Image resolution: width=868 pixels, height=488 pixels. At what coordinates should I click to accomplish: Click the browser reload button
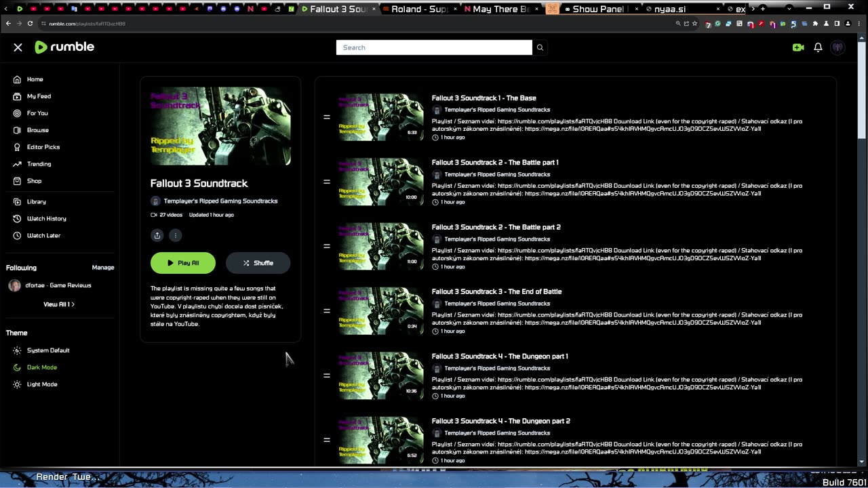(x=31, y=24)
